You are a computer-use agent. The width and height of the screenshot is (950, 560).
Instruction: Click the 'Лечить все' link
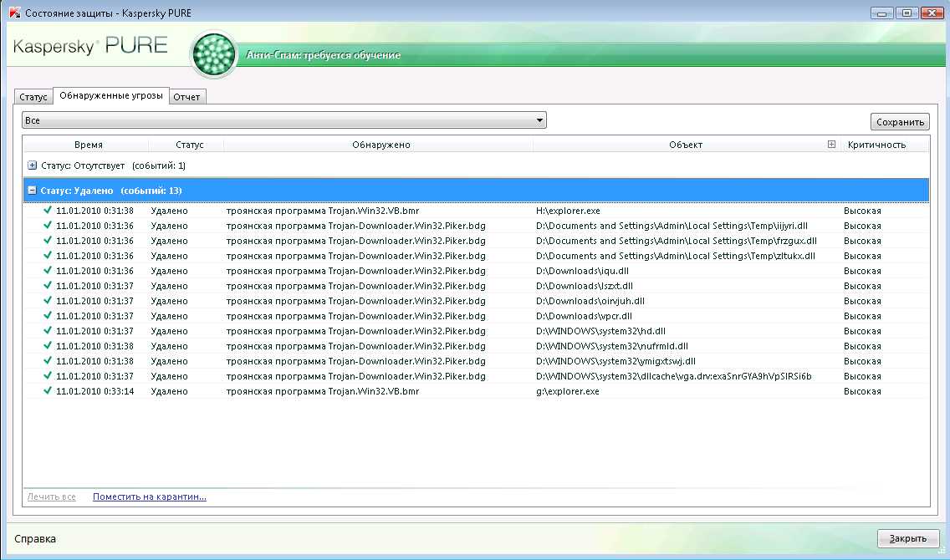click(x=52, y=496)
